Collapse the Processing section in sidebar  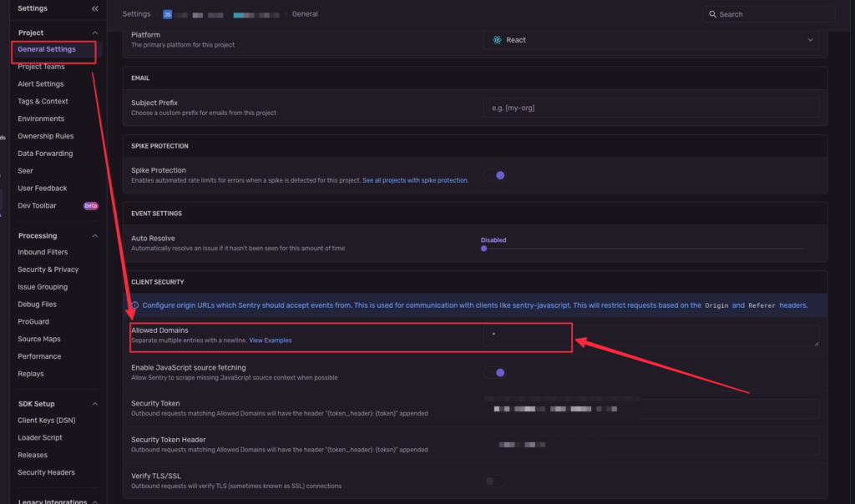pos(95,236)
